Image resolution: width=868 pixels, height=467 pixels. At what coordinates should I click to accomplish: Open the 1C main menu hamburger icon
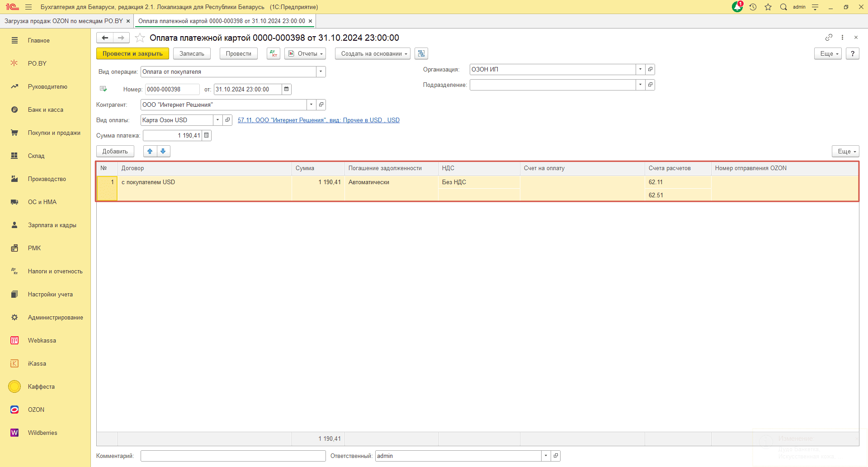point(28,7)
